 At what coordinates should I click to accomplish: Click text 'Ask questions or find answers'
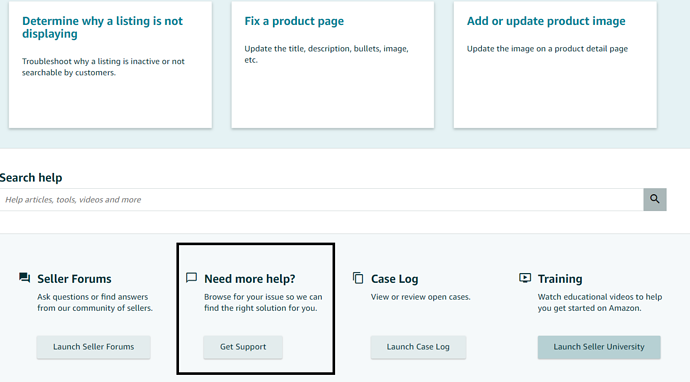point(92,297)
